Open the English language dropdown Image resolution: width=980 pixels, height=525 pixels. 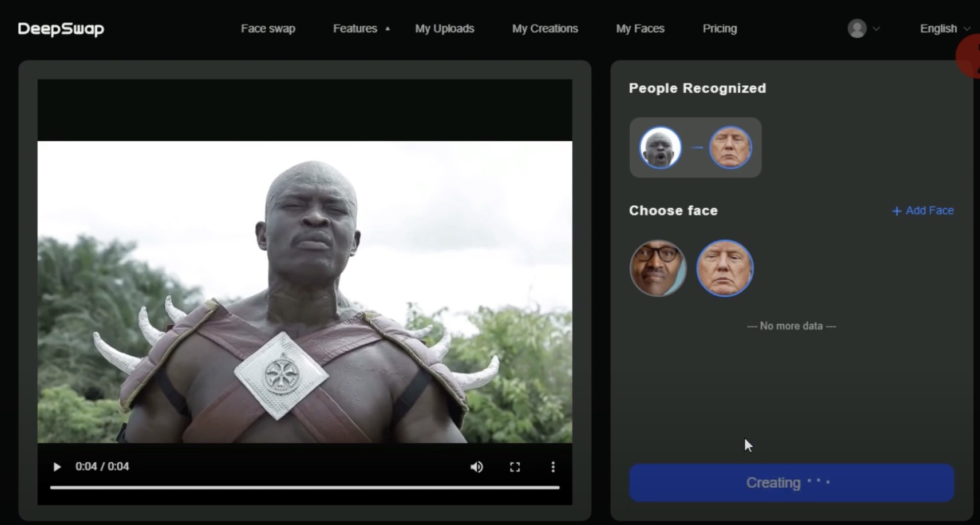coord(944,29)
